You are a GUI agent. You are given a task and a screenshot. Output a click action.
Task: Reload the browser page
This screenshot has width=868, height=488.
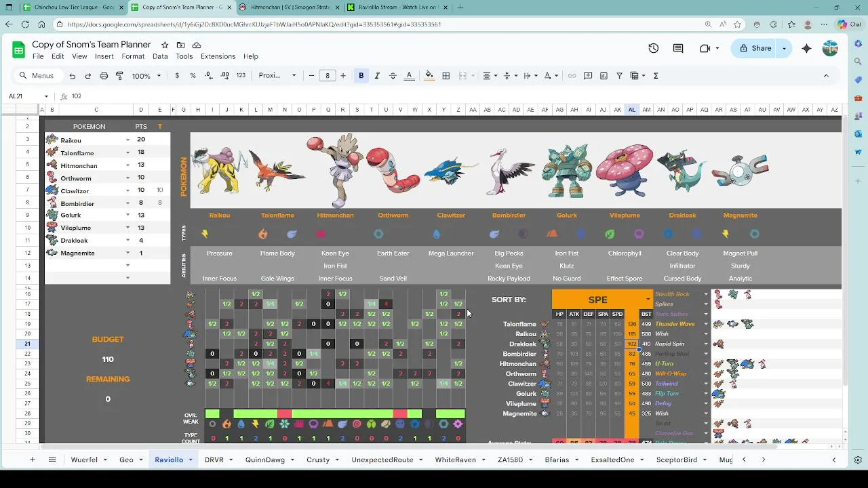coord(25,24)
